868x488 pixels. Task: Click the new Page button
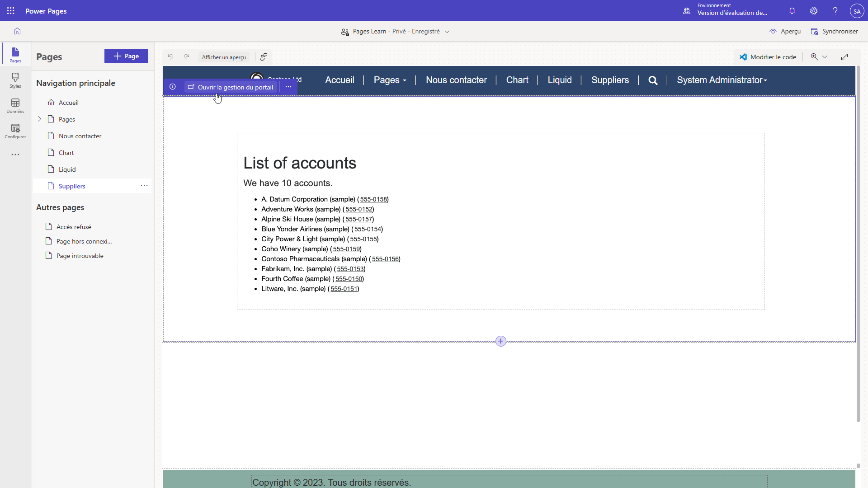coord(126,56)
